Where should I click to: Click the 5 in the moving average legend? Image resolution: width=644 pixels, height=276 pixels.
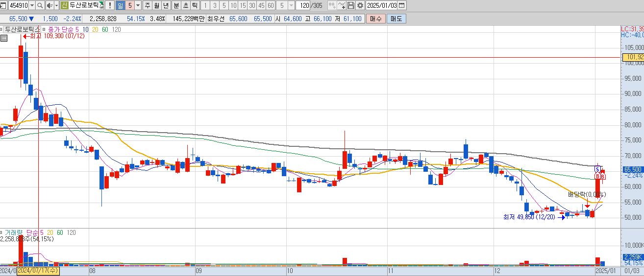pyautogui.click(x=77, y=29)
